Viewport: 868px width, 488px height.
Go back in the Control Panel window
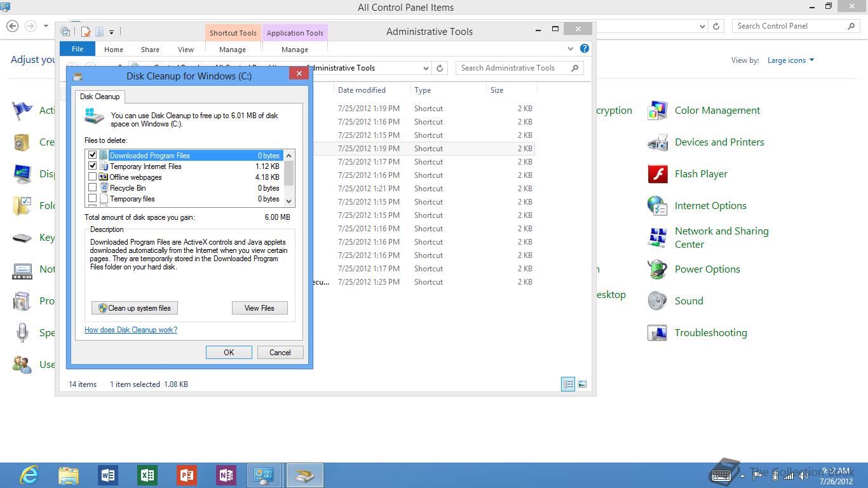[13, 26]
